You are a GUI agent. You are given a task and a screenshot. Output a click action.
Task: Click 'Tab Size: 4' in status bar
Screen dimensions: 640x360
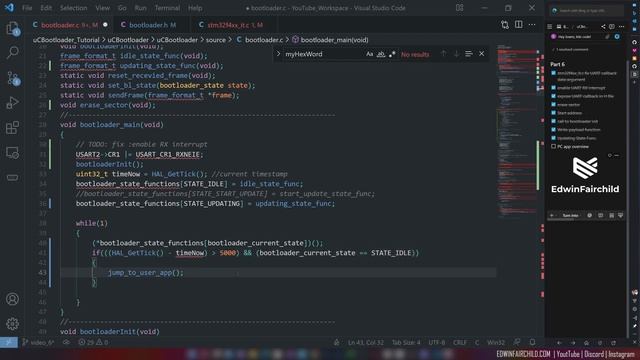[406, 342]
